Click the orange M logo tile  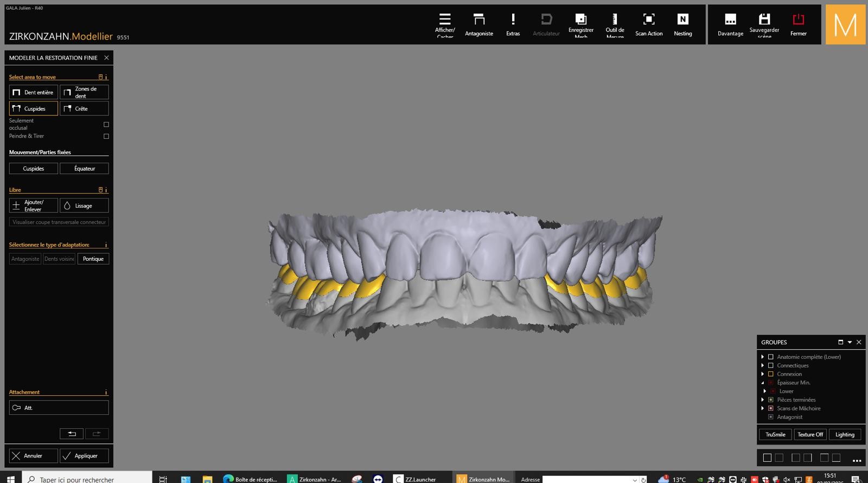point(845,24)
